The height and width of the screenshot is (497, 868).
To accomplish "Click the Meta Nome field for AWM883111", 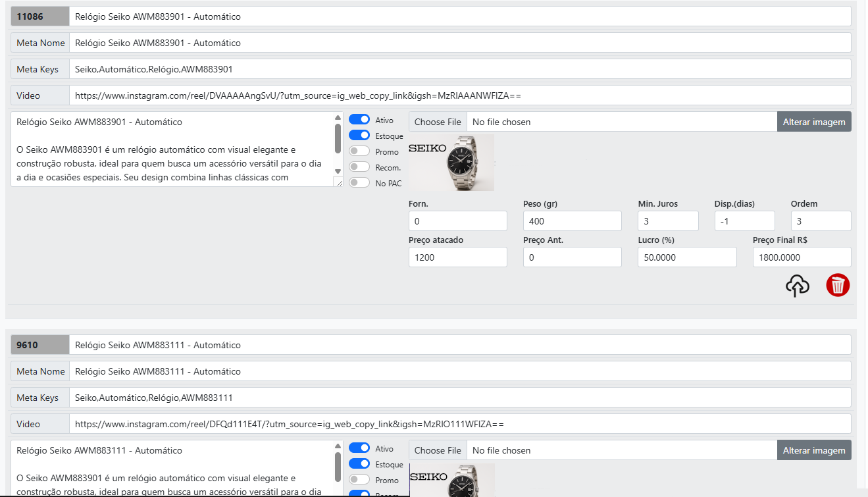I will coord(460,371).
